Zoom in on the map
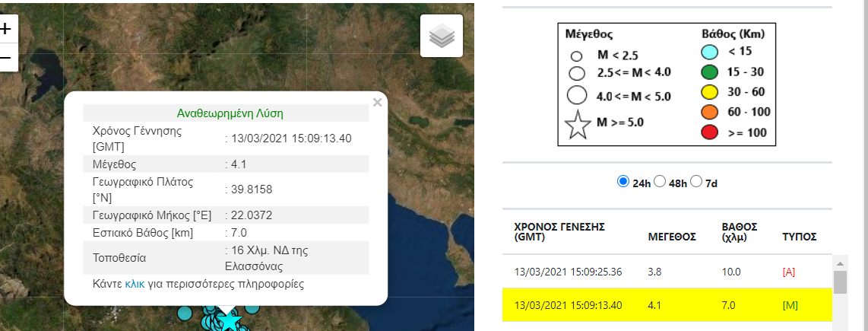Image resolution: width=868 pixels, height=331 pixels. 6,30
